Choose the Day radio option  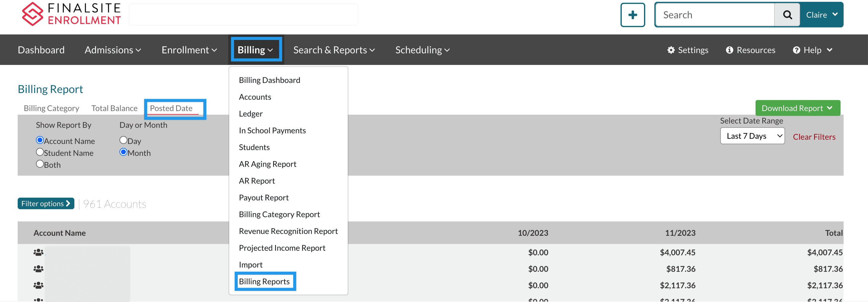123,140
